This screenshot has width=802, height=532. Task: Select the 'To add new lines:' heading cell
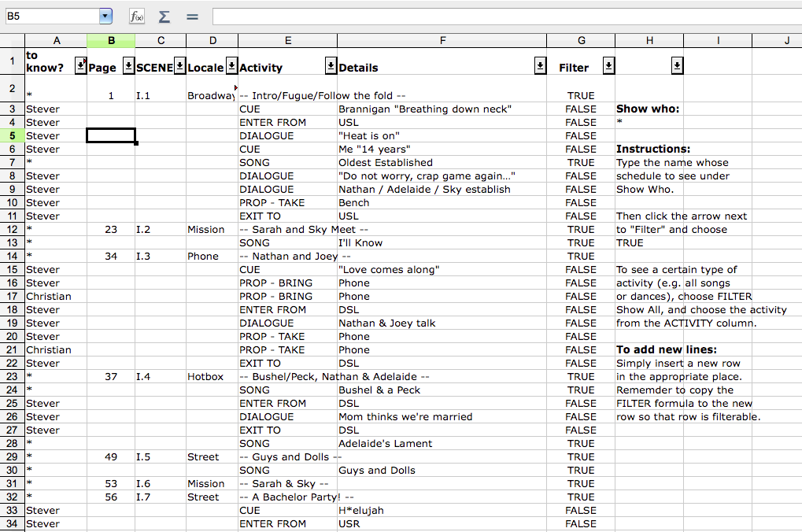pyautogui.click(x=649, y=350)
